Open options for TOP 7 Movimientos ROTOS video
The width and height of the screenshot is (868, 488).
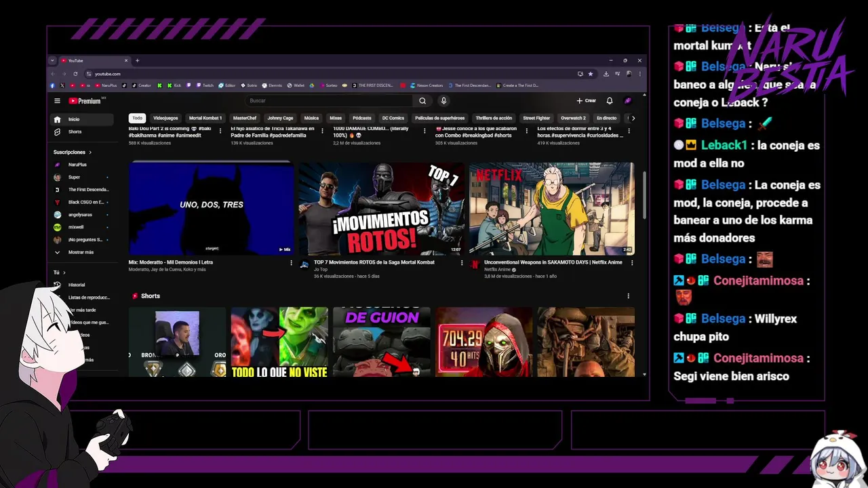(462, 263)
